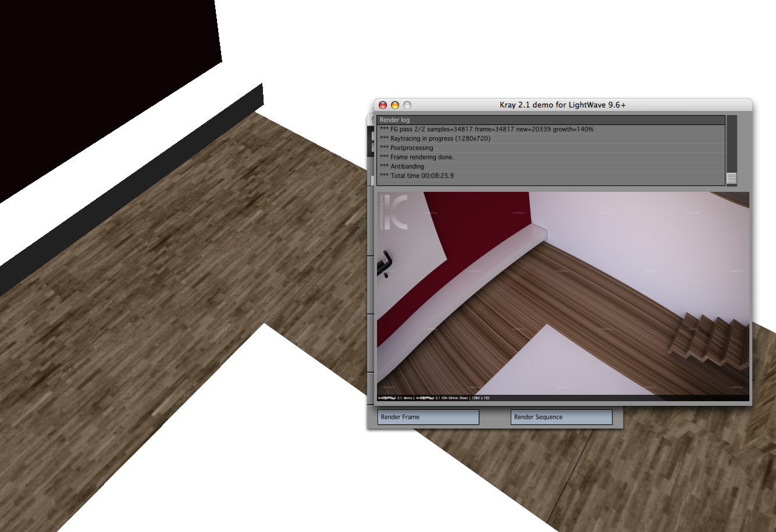Click the gray zoom button in title bar
Screen dimensions: 776x532
click(x=407, y=105)
